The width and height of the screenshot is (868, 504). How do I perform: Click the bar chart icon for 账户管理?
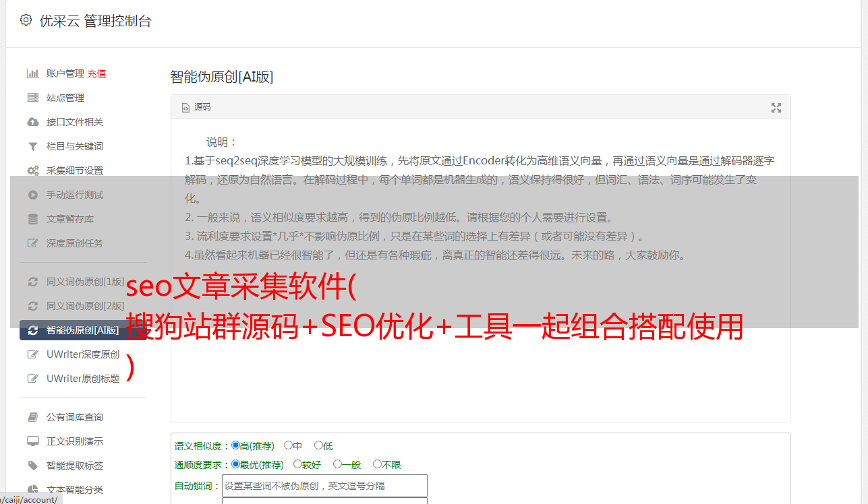point(32,73)
